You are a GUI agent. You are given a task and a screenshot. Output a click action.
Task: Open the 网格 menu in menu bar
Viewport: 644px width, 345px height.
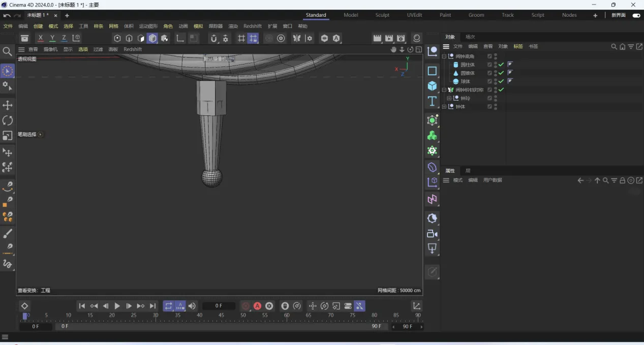tap(113, 26)
